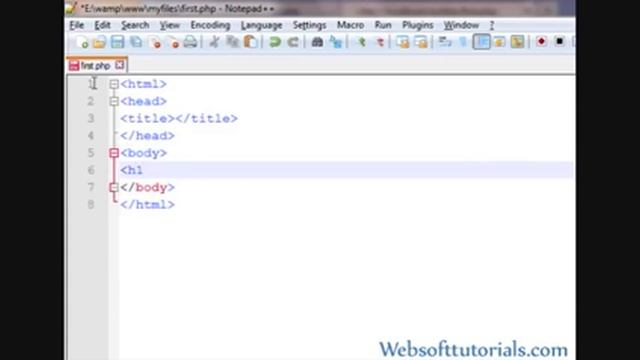
Task: Collapse the red <body> fold marker
Action: [x=114, y=153]
